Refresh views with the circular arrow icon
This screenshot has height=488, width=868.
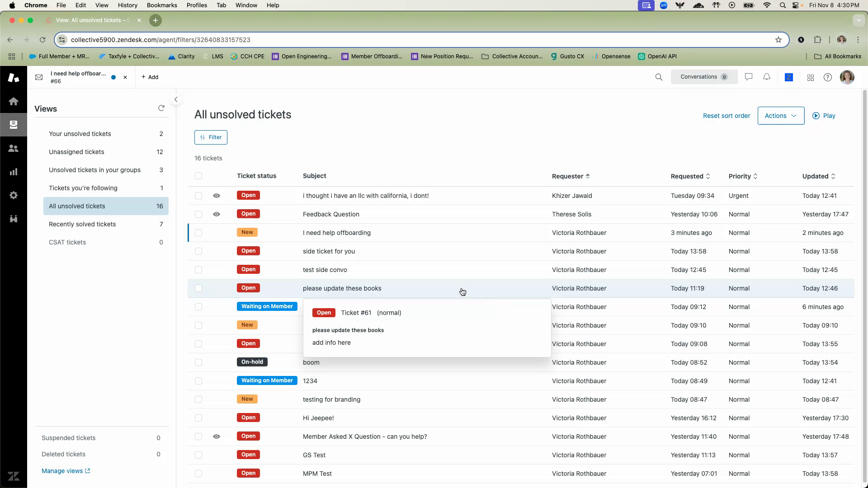coord(161,108)
